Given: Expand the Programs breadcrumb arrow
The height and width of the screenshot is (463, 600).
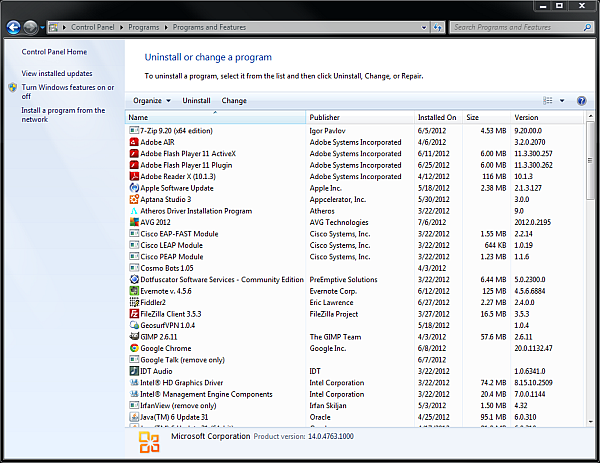Looking at the screenshot, I should (x=166, y=27).
